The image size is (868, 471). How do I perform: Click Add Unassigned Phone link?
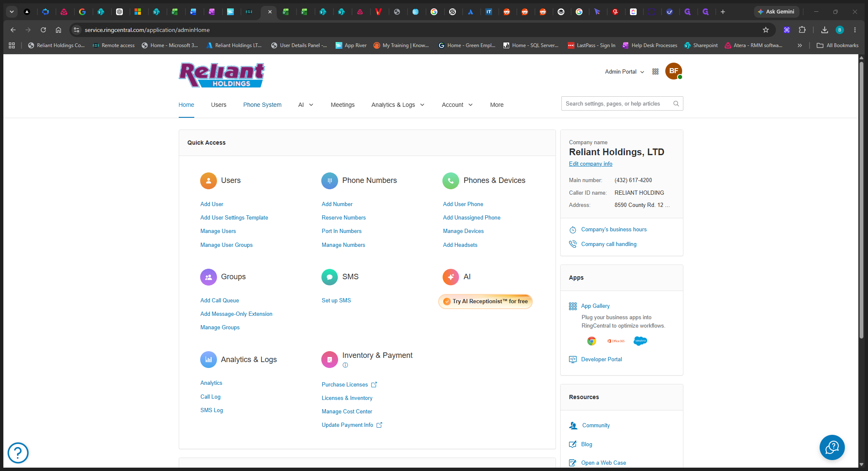click(x=472, y=218)
